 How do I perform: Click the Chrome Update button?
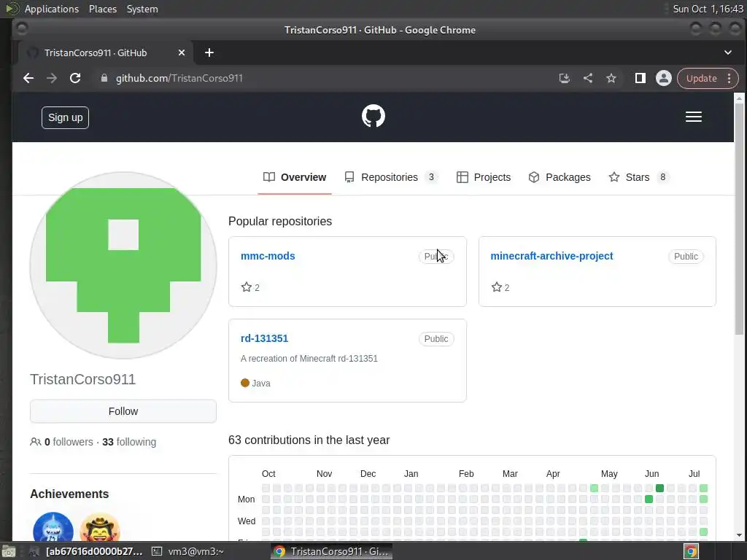pos(701,78)
